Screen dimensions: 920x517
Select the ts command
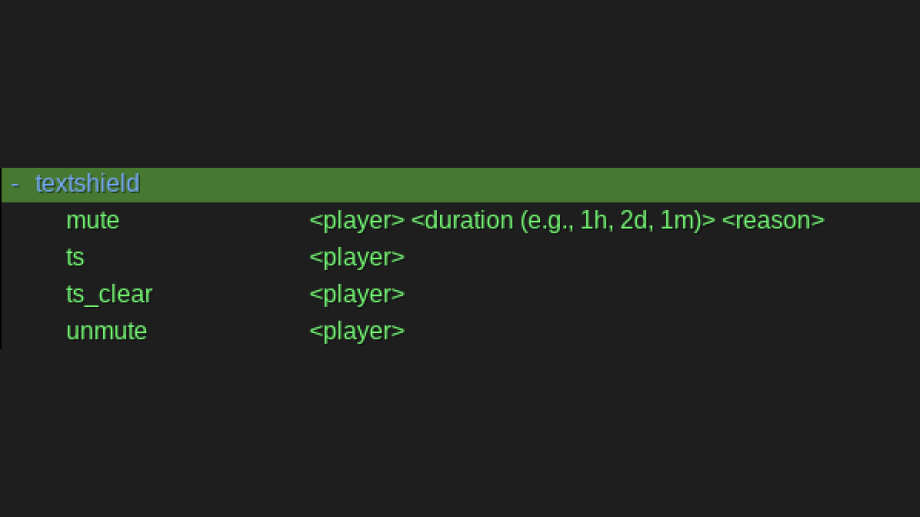pyautogui.click(x=75, y=257)
